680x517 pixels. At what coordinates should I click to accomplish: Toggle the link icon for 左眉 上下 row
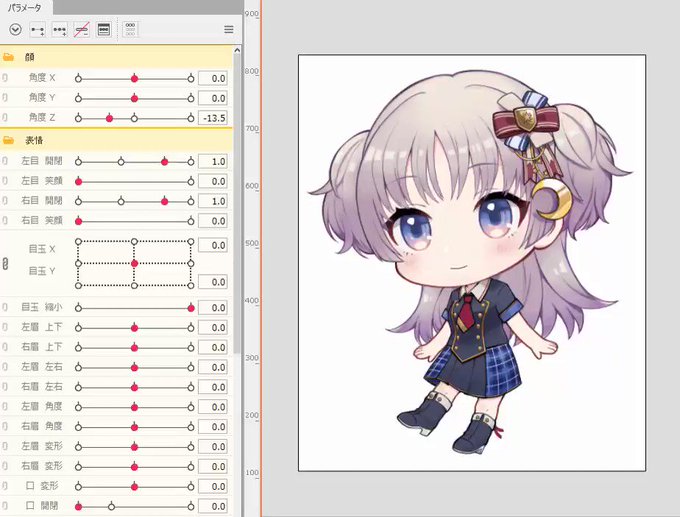[x=5, y=327]
